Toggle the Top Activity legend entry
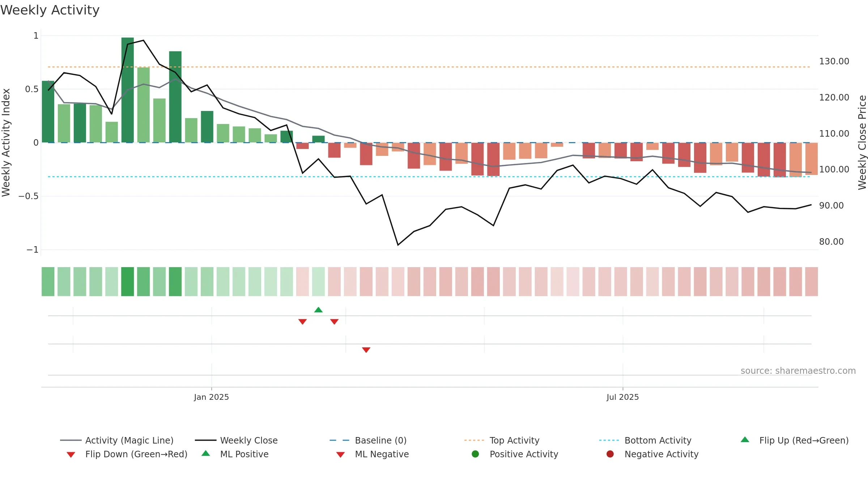 click(502, 440)
